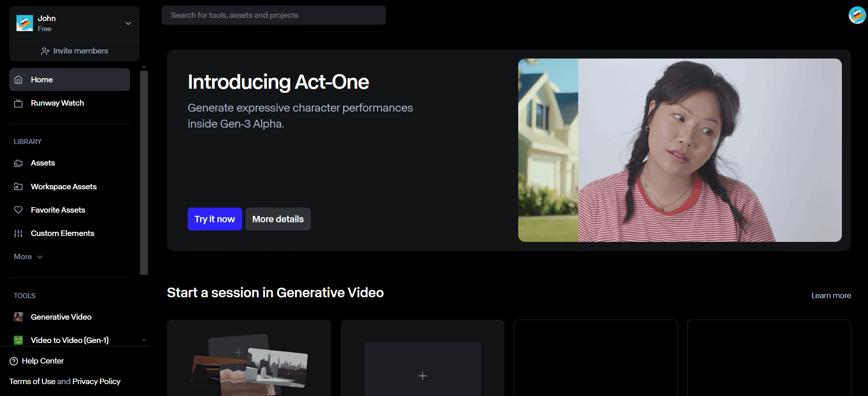Open the Help Center question mark icon
This screenshot has height=396, width=868.
14,361
